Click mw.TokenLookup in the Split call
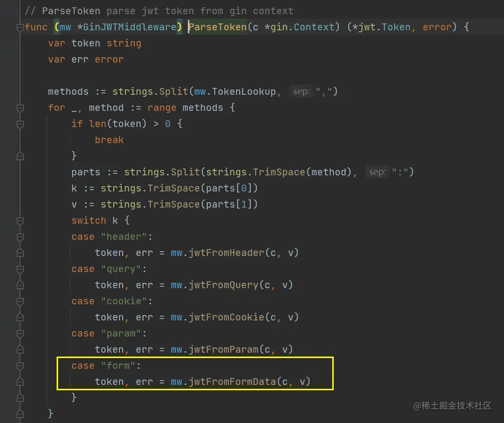 (x=235, y=91)
